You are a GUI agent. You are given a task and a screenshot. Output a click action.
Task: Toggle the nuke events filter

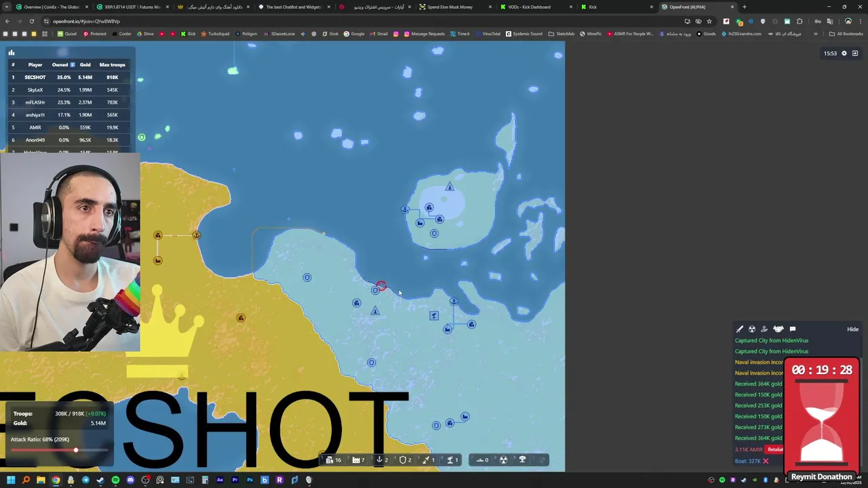[x=752, y=329]
